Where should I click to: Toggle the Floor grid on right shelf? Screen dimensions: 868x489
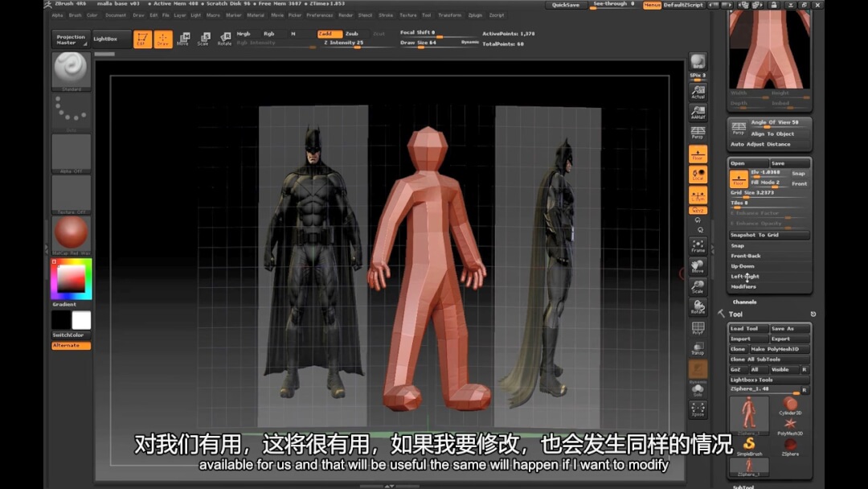[698, 154]
